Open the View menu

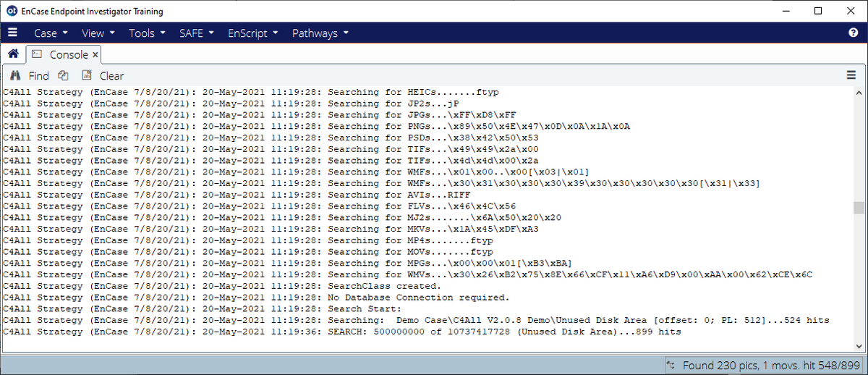98,33
